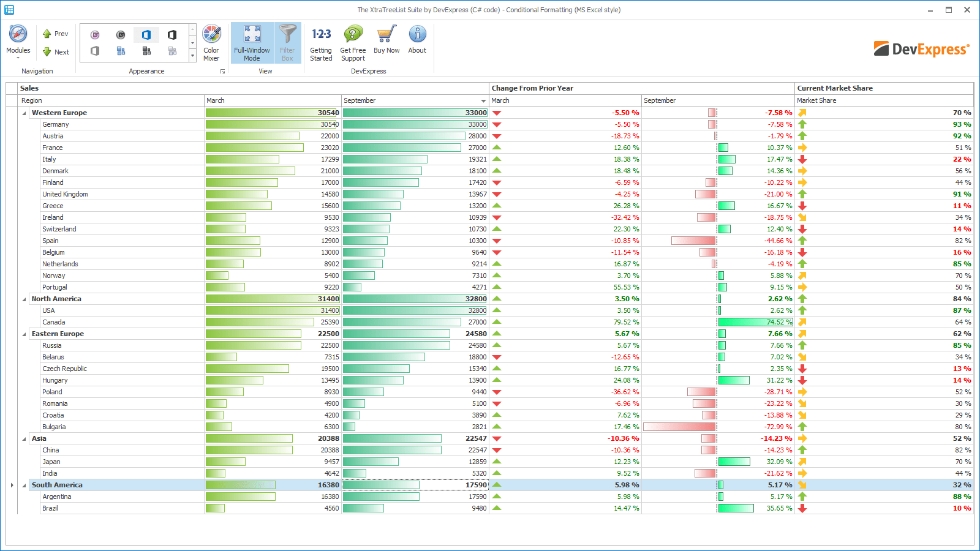Sort by the Sales September column header
This screenshot has height=551, width=980.
tap(415, 100)
